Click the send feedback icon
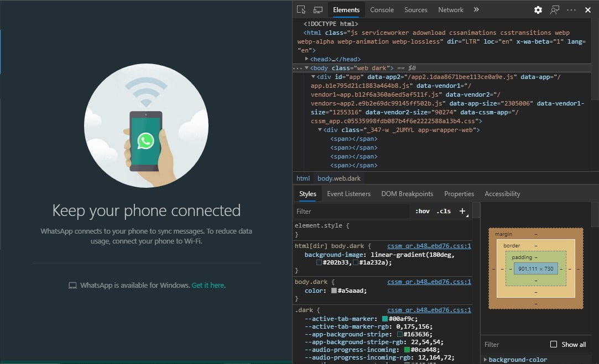The image size is (599, 364). 555,10
